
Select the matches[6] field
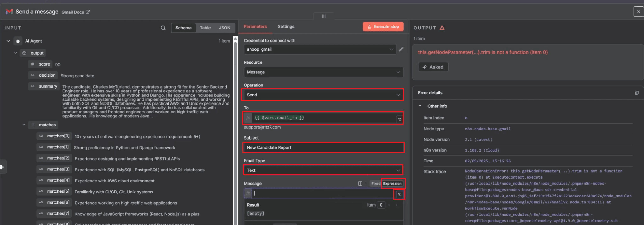(x=54, y=202)
